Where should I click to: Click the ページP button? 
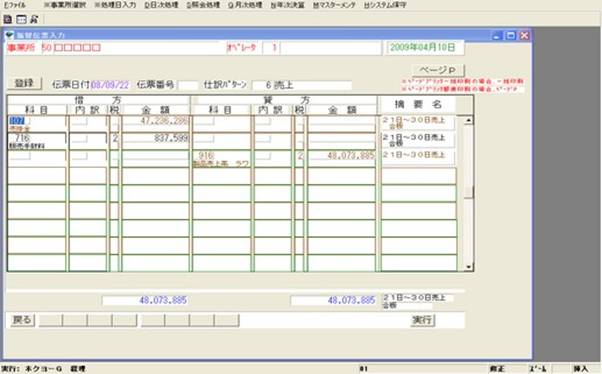pyautogui.click(x=438, y=70)
